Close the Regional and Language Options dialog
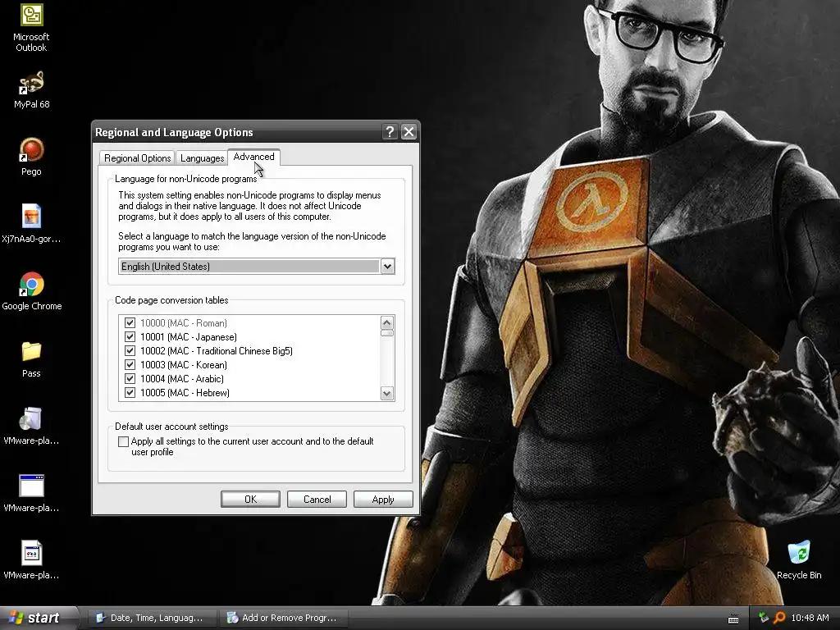Image resolution: width=840 pixels, height=630 pixels. point(409,132)
